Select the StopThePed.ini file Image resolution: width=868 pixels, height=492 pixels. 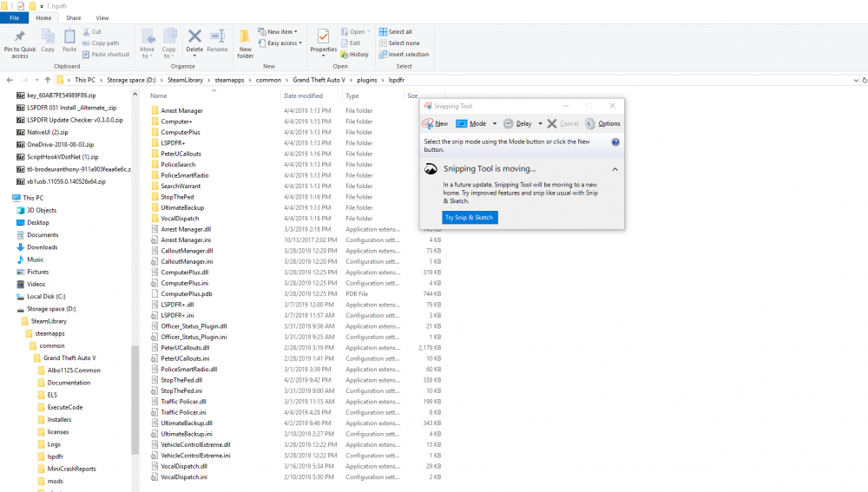181,390
